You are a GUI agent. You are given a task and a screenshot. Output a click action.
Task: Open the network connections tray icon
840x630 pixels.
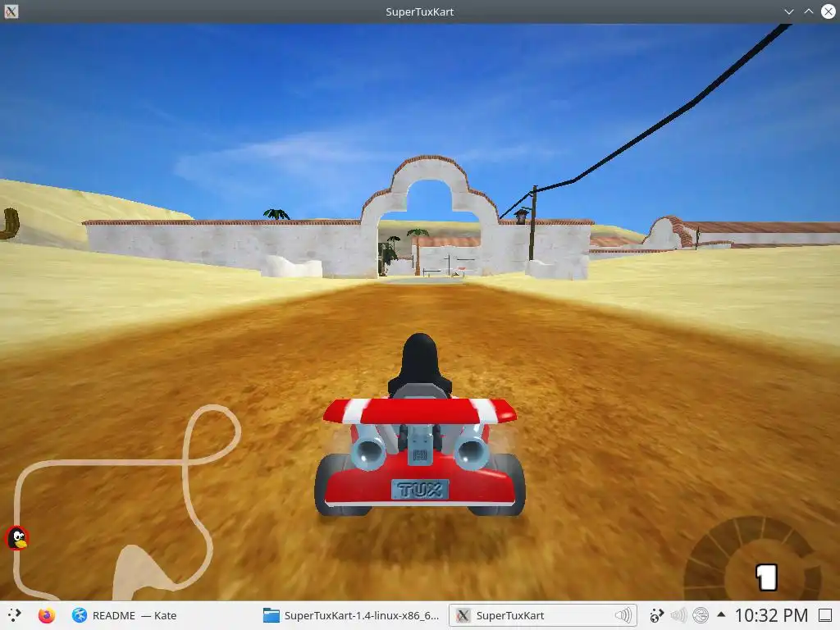point(701,615)
